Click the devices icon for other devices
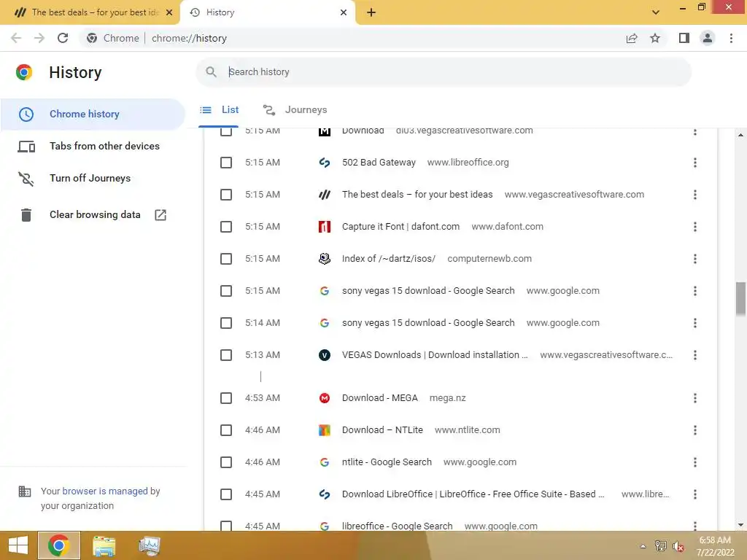747x560 pixels. click(26, 146)
